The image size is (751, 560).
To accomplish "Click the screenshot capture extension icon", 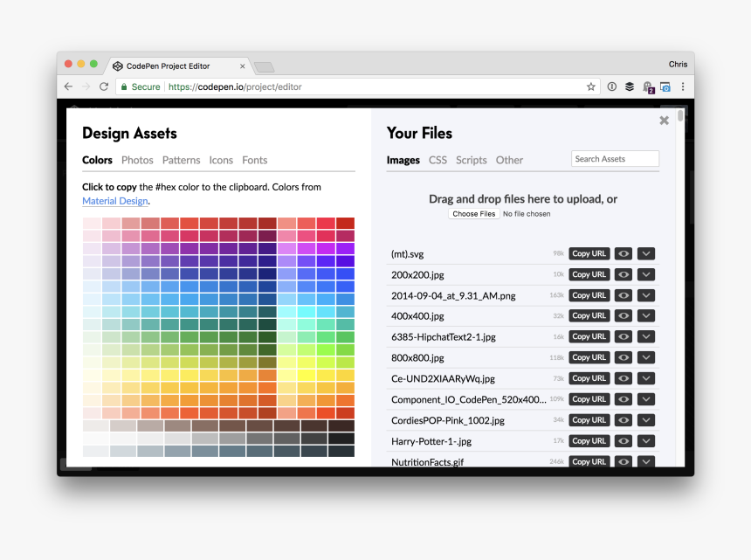I will click(x=665, y=86).
